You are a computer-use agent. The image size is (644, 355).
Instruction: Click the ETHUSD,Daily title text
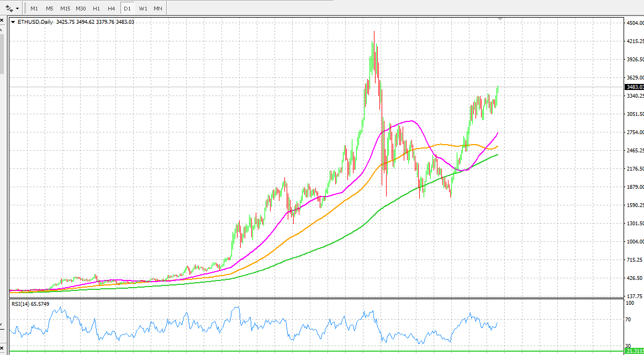click(x=34, y=22)
